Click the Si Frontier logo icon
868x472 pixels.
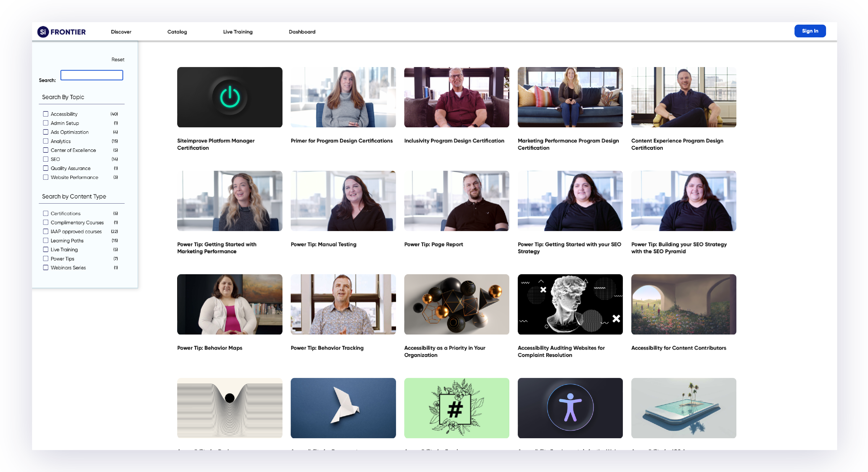click(x=43, y=32)
